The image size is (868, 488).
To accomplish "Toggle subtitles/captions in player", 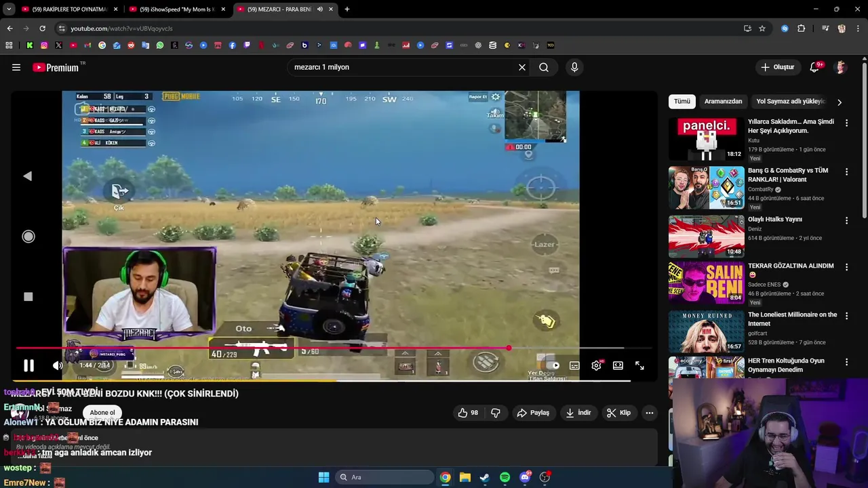I will [x=574, y=366].
